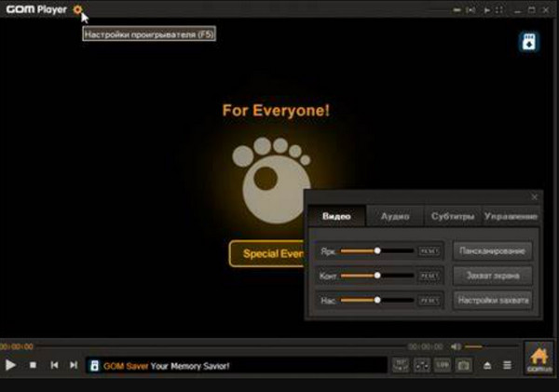Open a file with the eject icon
The width and height of the screenshot is (559, 392).
coord(487,365)
